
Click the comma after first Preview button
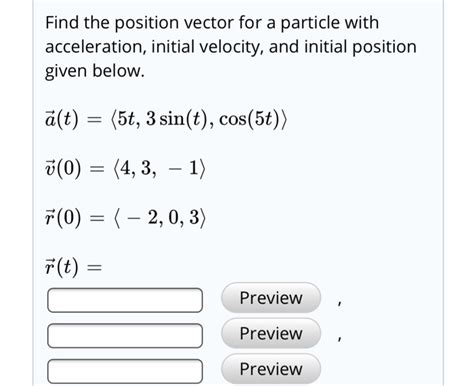coord(339,303)
